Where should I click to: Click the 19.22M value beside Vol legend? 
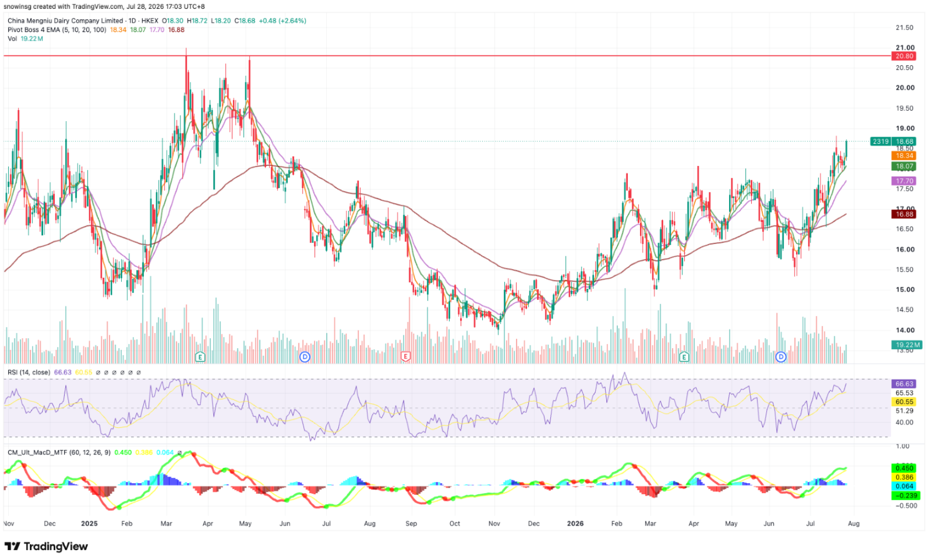pos(32,39)
